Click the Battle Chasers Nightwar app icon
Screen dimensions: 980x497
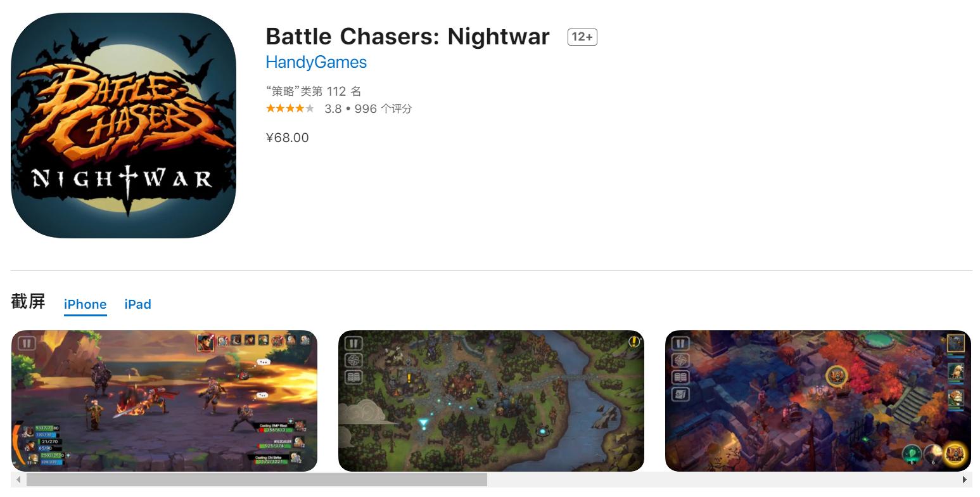pos(124,126)
